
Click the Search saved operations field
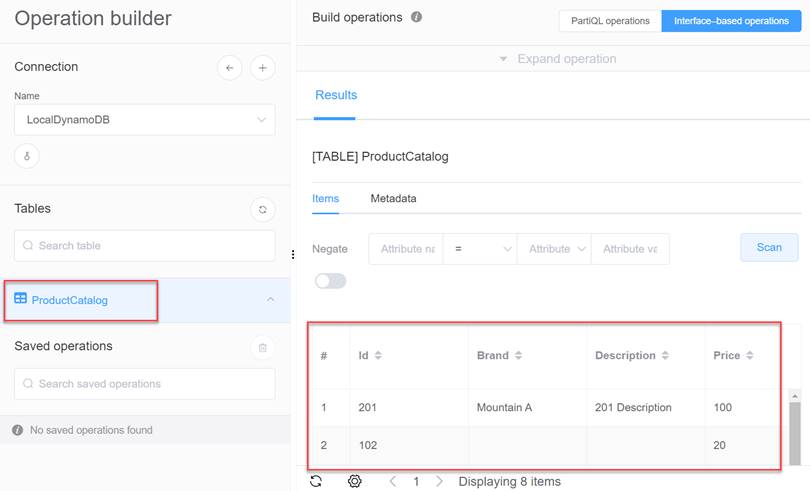145,384
